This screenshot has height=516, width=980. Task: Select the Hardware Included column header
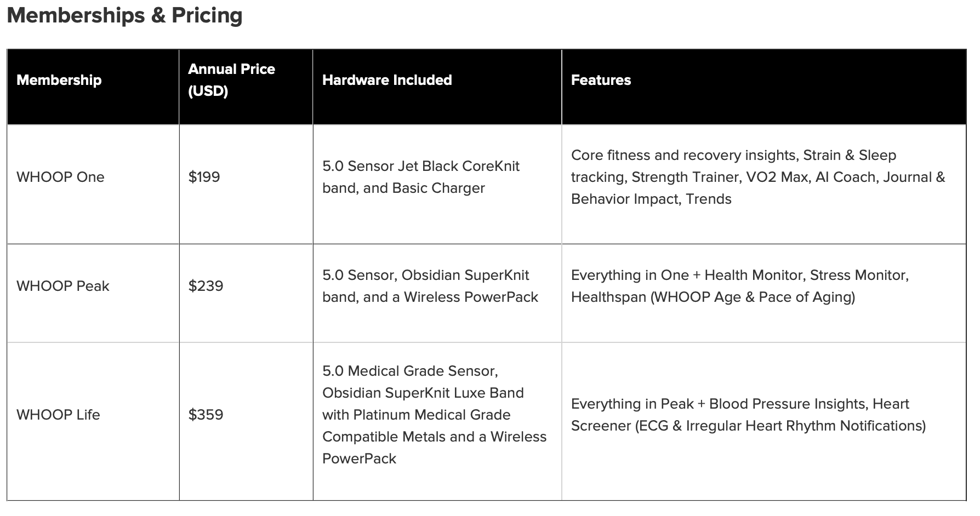point(387,80)
